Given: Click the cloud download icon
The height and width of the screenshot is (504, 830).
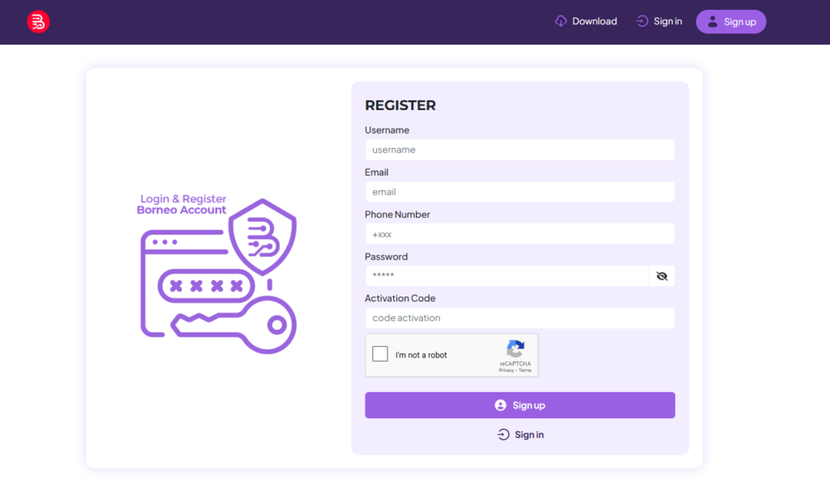Looking at the screenshot, I should click(x=561, y=22).
